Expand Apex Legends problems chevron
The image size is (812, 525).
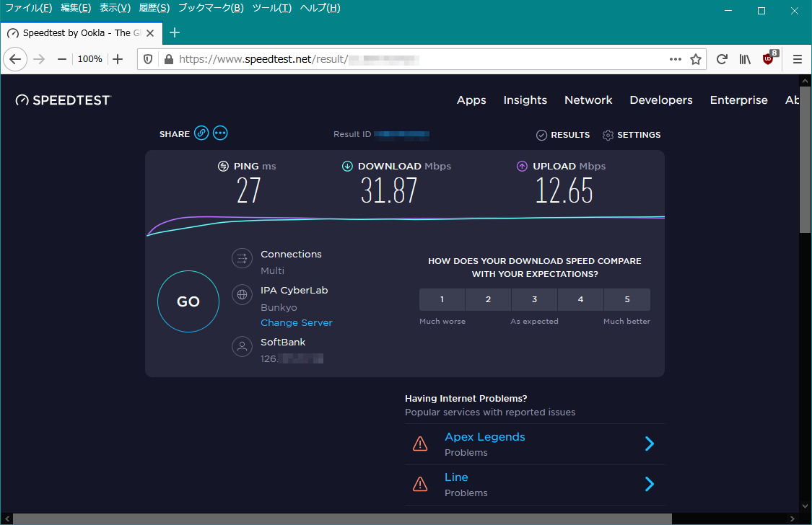tap(649, 444)
